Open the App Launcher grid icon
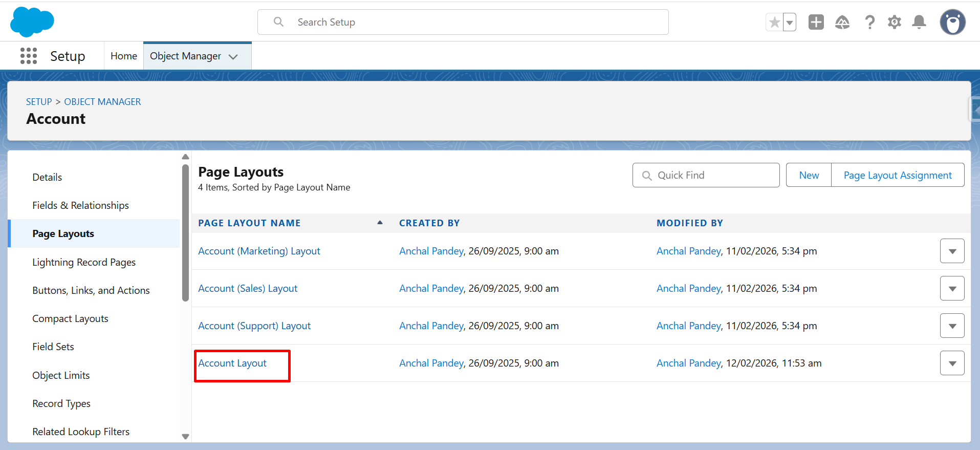The image size is (980, 450). (29, 56)
